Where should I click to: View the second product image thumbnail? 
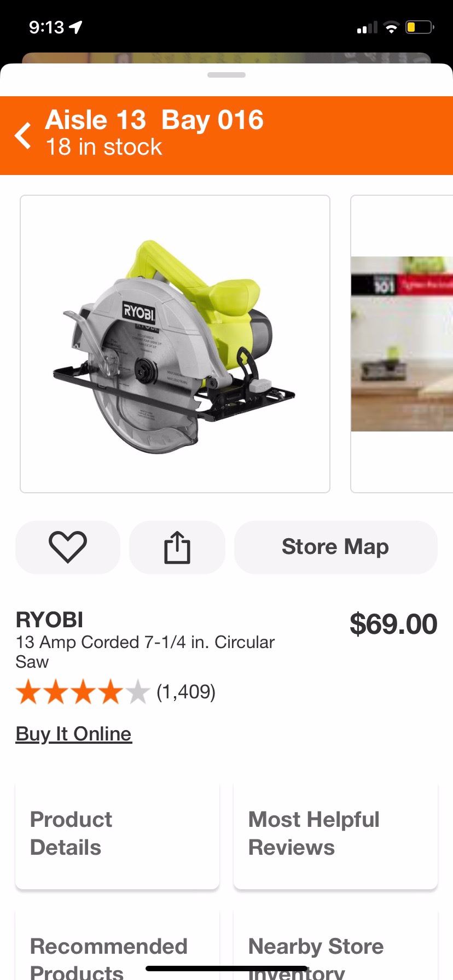click(x=402, y=344)
